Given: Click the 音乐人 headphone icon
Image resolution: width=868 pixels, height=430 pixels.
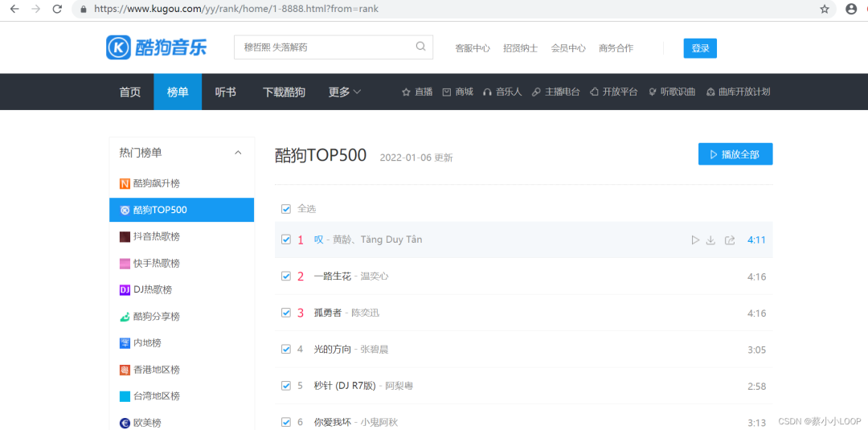Looking at the screenshot, I should point(487,92).
